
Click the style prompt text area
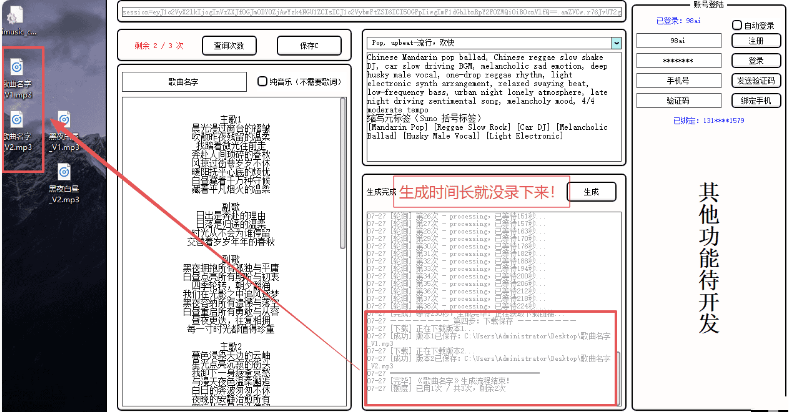coord(494,107)
